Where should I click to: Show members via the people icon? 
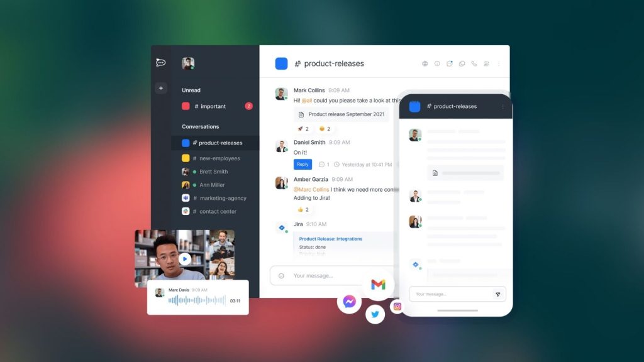pos(486,63)
